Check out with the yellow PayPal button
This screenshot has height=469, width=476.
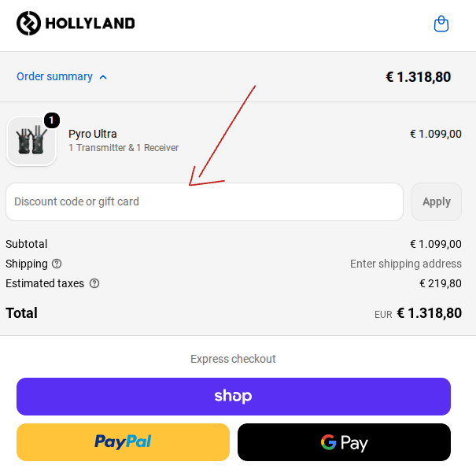(x=123, y=442)
